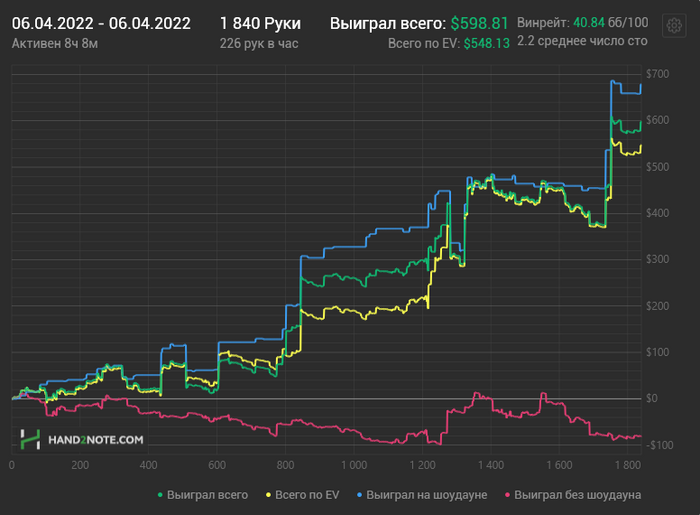
Task: Click the blue legend dot for showdown winnings
Action: 359,495
